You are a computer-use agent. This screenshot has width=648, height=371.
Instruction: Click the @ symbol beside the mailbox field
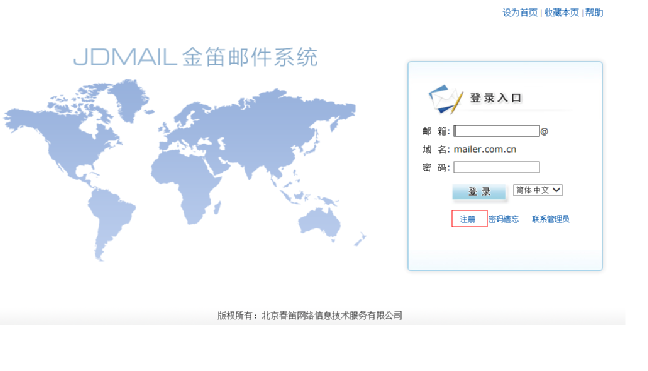[x=544, y=132]
